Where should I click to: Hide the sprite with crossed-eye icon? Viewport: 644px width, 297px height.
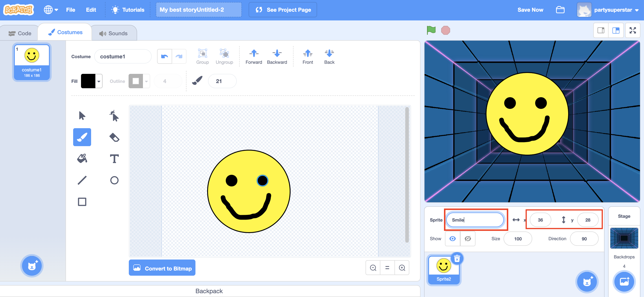click(x=467, y=238)
